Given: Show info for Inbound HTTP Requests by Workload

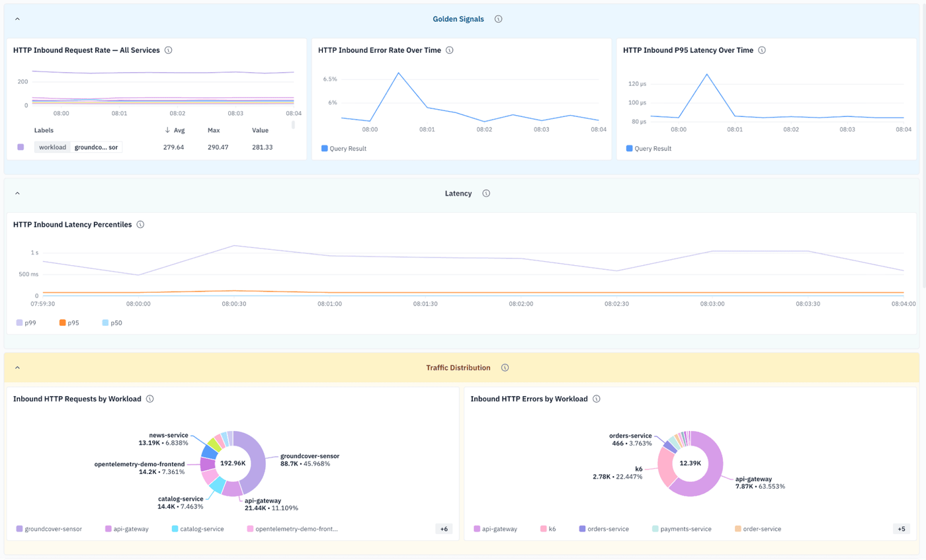Looking at the screenshot, I should 150,399.
